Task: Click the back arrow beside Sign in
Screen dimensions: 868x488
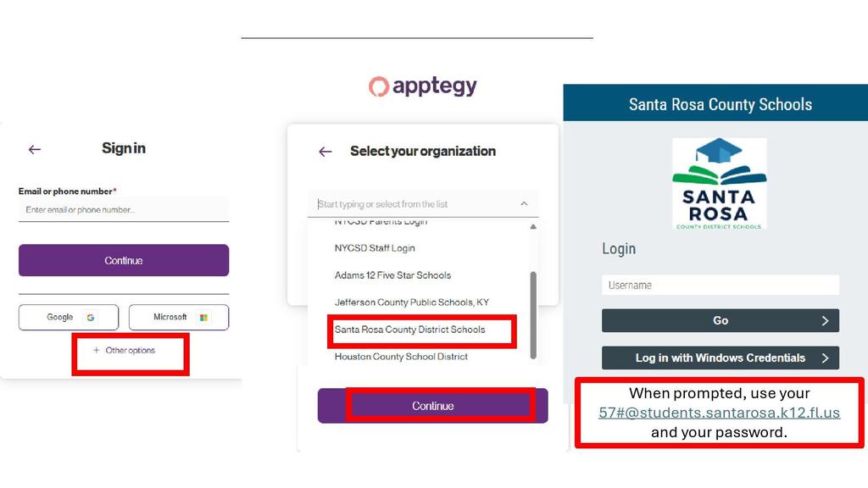Action: pyautogui.click(x=34, y=149)
